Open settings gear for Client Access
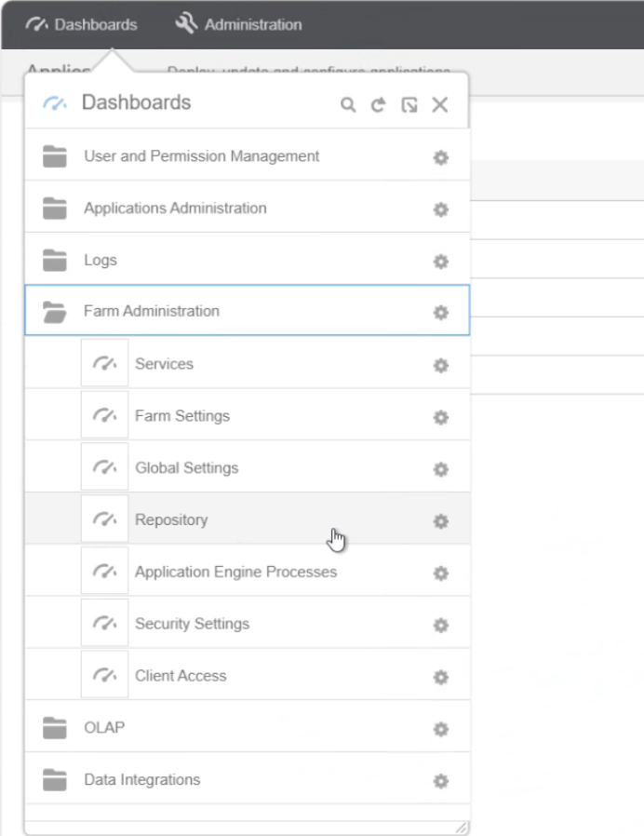The width and height of the screenshot is (644, 836). pos(440,677)
